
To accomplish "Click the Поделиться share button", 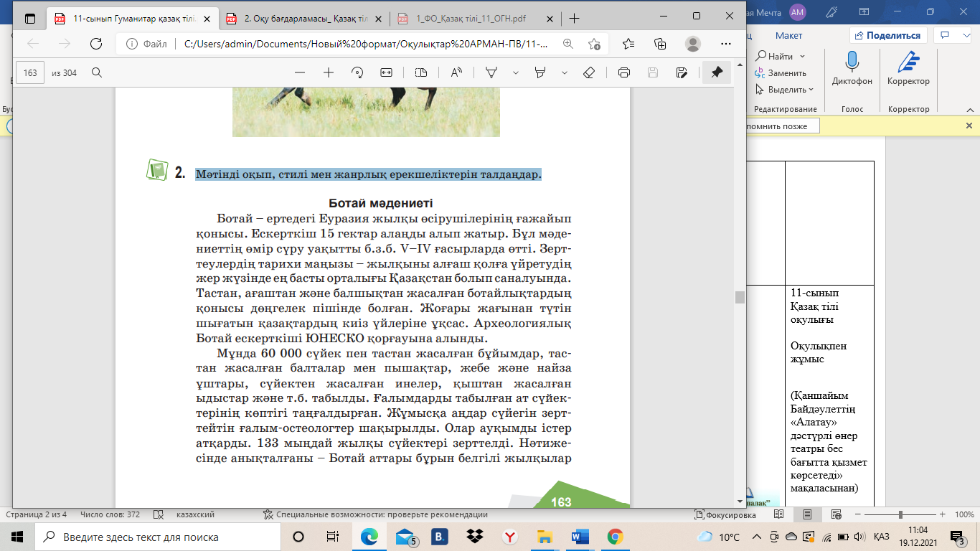I will (888, 35).
